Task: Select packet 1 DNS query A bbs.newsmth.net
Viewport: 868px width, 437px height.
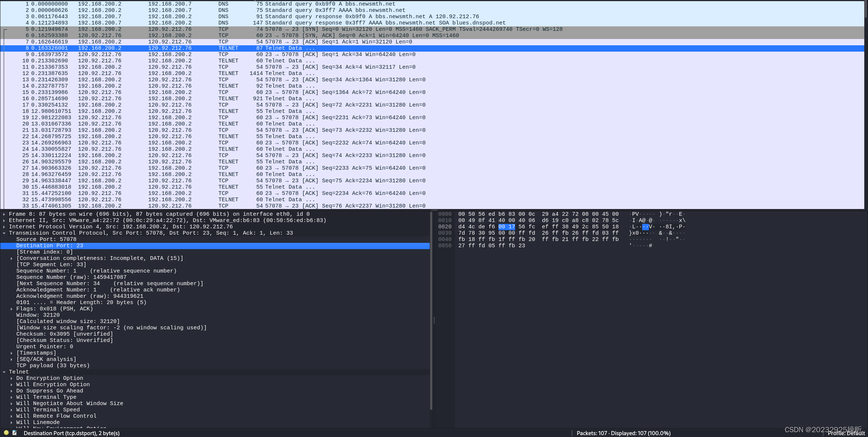Action: [432, 4]
